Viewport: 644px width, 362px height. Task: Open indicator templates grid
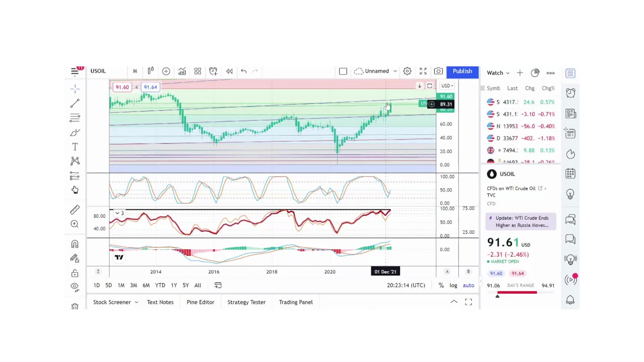tap(198, 71)
